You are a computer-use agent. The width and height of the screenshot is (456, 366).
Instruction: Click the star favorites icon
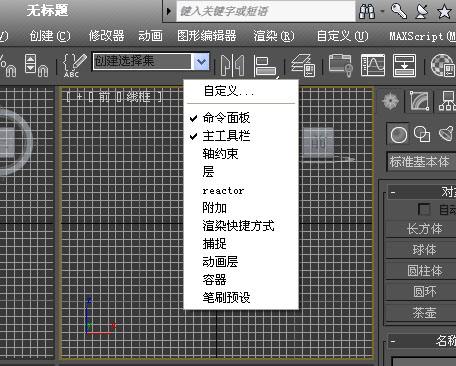point(444,12)
